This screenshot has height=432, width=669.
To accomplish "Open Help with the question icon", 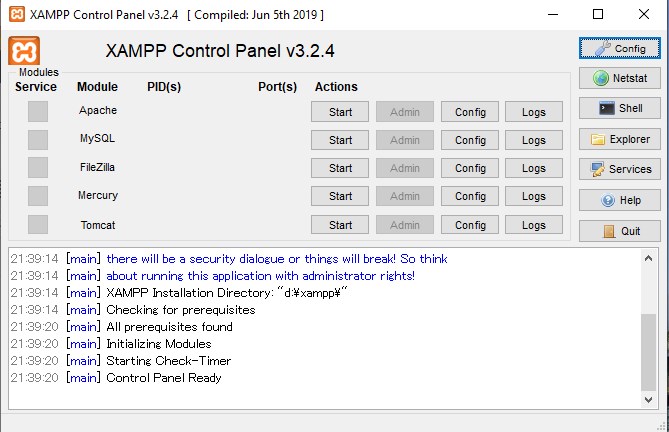I will [x=619, y=200].
